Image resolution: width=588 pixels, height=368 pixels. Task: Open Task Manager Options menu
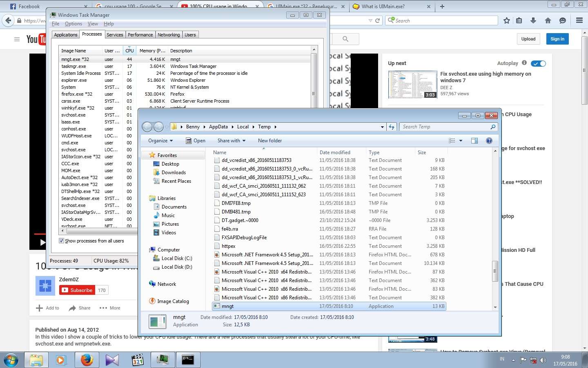point(73,24)
